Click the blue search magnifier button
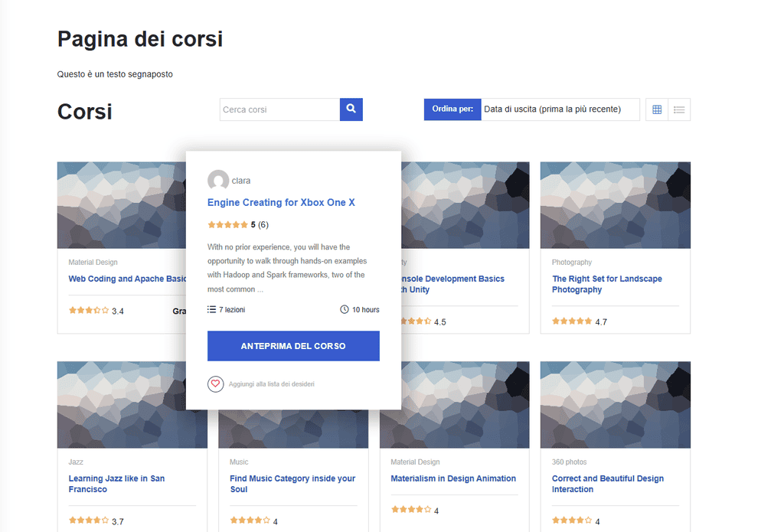 point(351,109)
